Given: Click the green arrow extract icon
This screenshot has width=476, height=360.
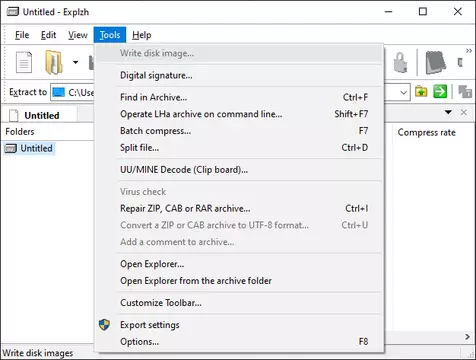Looking at the screenshot, I should coord(440,91).
